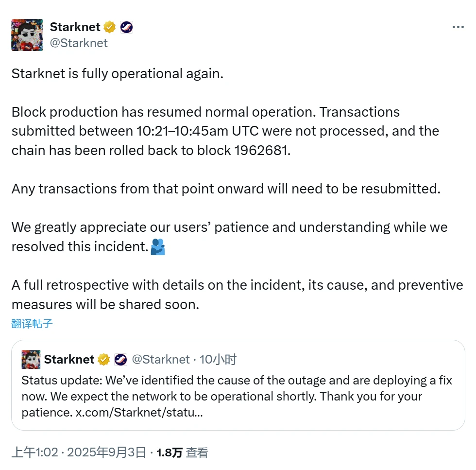Click the 10小时 timestamp in quoted tweet
Viewport: 476px width, 470px height.
[219, 359]
